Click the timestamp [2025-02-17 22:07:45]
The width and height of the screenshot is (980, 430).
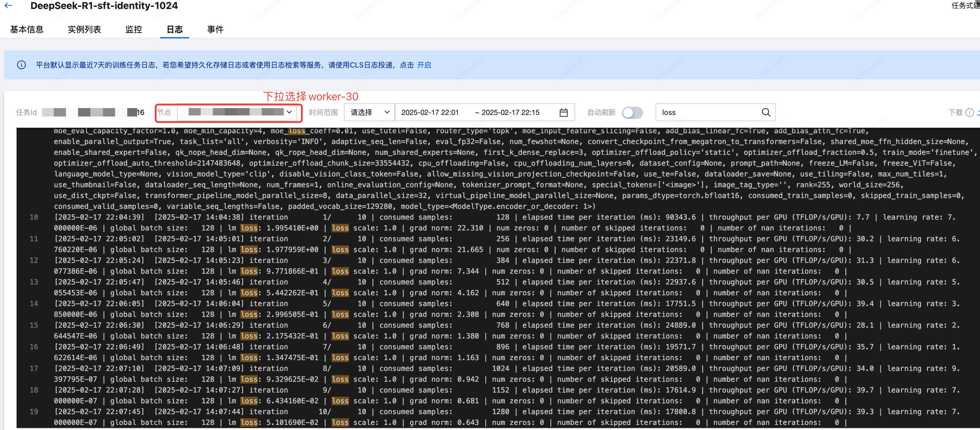coord(99,412)
